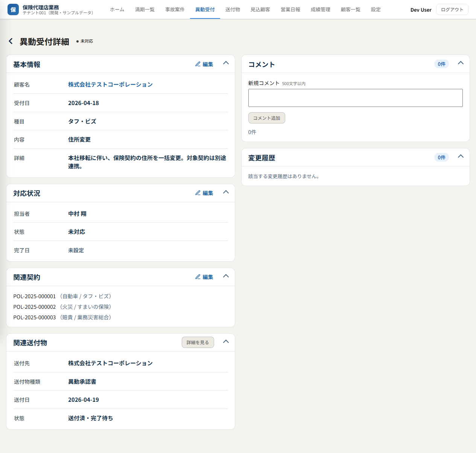Click 完了日 value 未設定
Screen dimensions: 476x453
76,250
